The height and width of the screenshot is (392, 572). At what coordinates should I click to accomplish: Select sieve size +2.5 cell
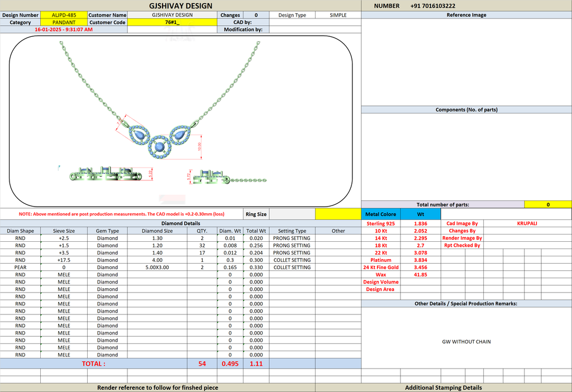click(64, 238)
